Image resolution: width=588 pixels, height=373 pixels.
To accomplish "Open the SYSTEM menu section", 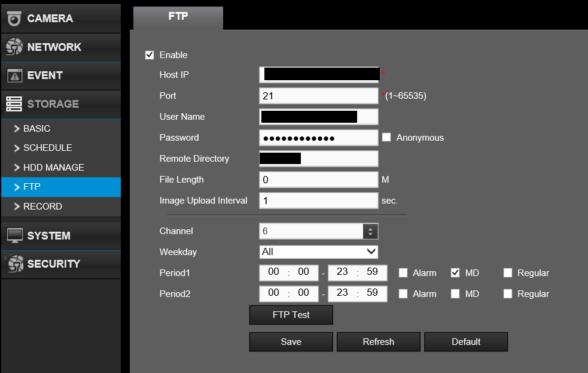I will 61,236.
